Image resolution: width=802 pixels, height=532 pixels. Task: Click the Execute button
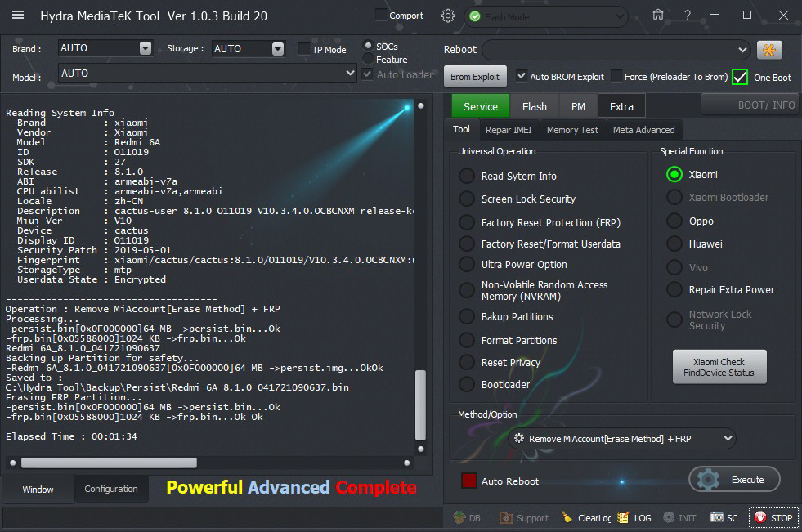click(734, 480)
